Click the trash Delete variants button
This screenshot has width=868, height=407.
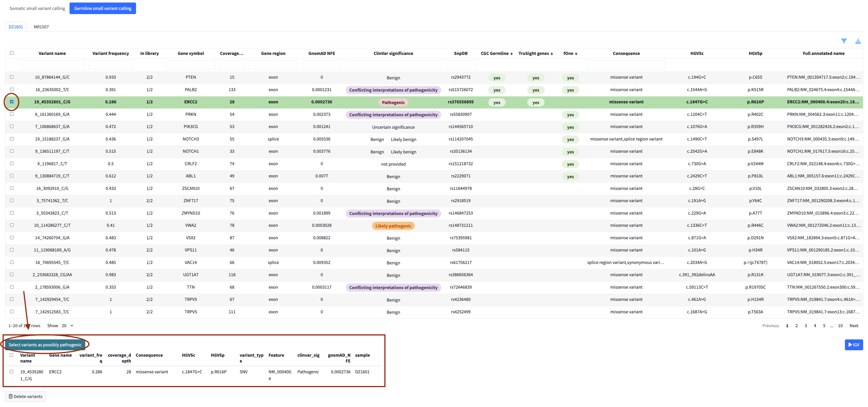point(26,396)
